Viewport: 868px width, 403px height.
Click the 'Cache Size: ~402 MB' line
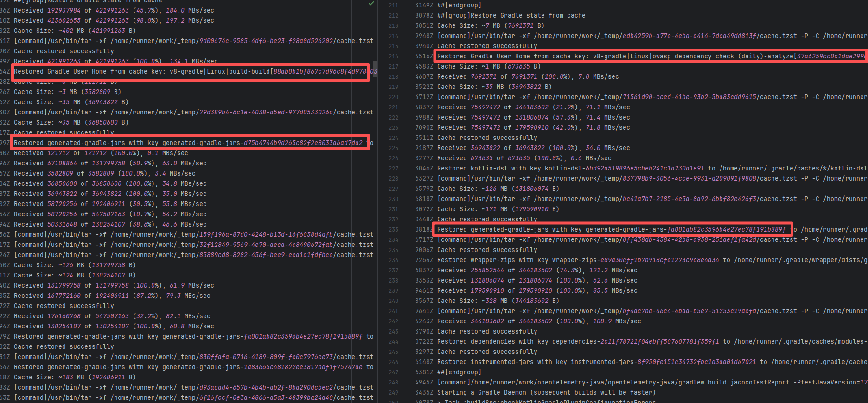(75, 31)
